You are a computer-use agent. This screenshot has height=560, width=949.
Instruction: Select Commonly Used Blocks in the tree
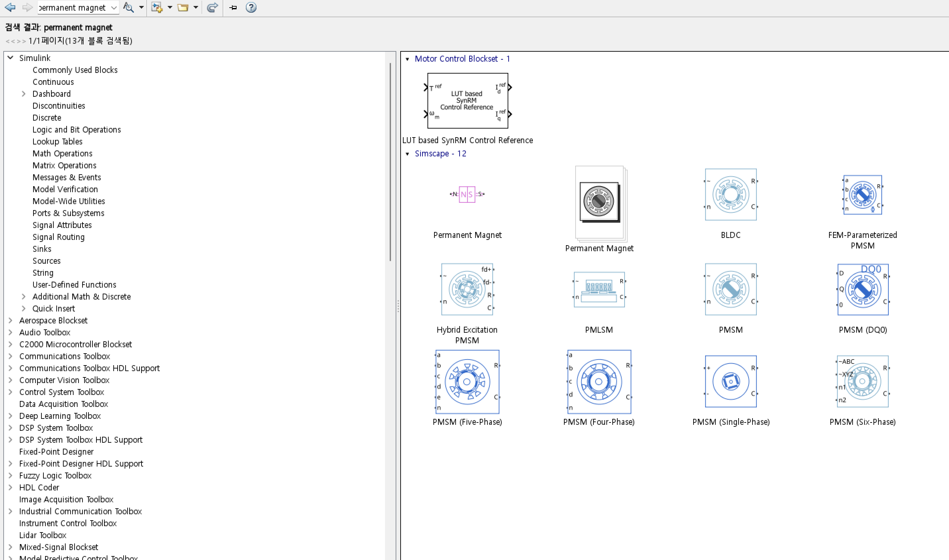coord(75,70)
